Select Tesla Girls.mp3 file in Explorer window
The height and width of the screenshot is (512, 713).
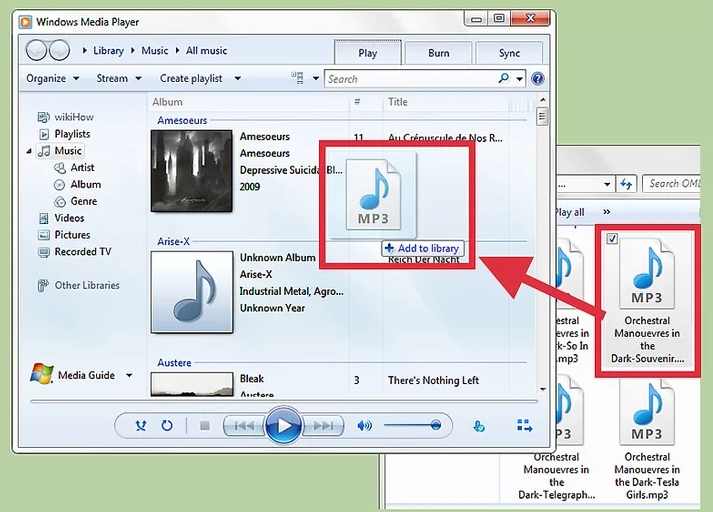647,441
